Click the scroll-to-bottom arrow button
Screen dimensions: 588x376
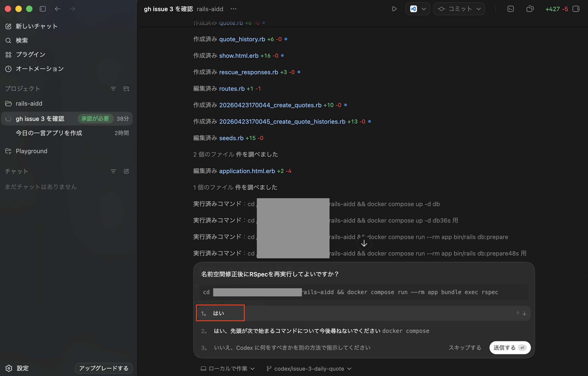[364, 243]
